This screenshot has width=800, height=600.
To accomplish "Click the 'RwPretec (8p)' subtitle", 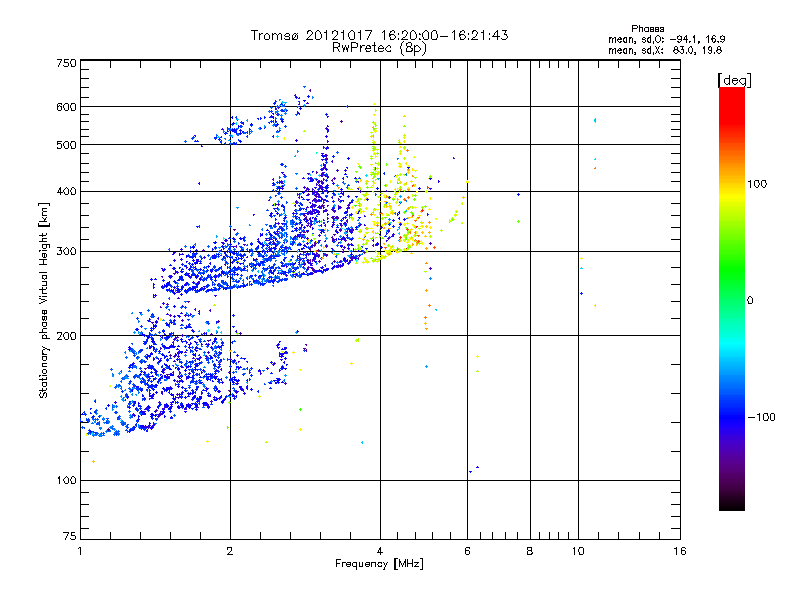I will pos(379,48).
